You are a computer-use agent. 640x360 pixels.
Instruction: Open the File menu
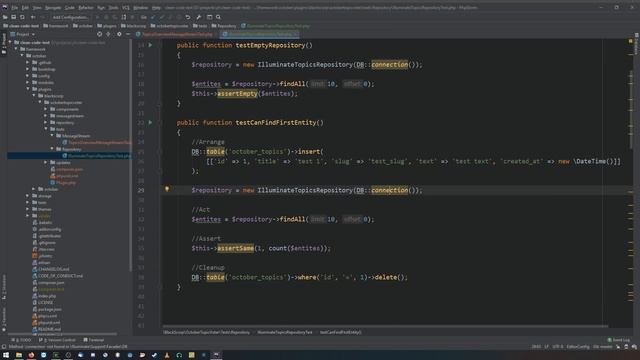[14, 7]
